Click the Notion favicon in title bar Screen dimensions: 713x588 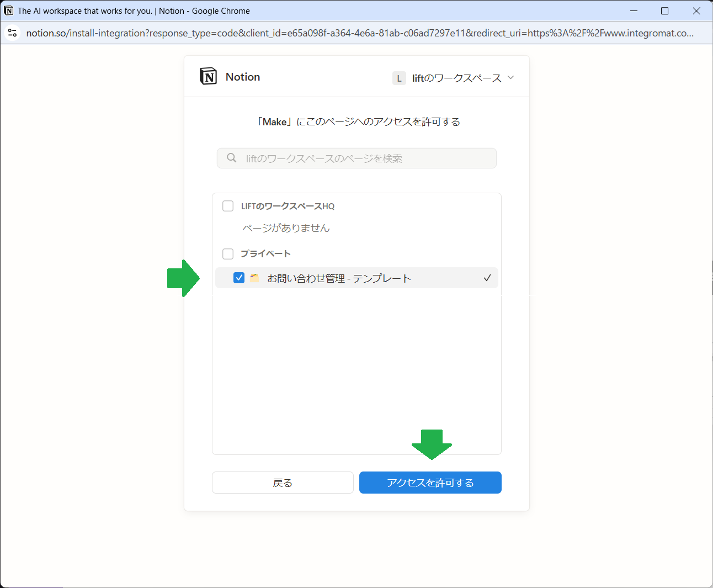coord(9,11)
